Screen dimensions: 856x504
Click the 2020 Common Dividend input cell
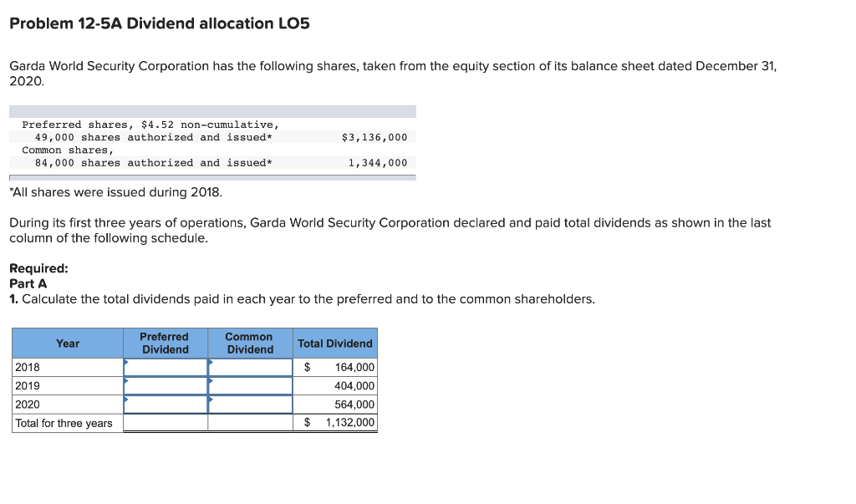click(250, 405)
